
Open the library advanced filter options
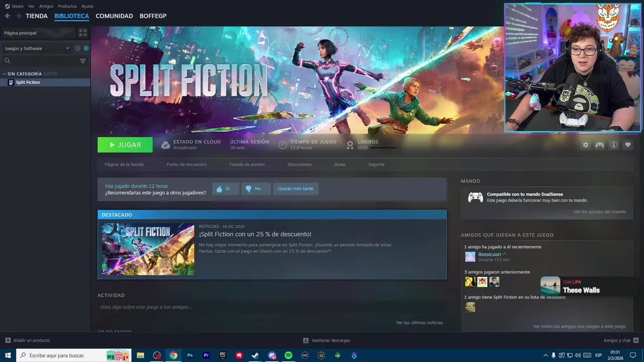[83, 61]
